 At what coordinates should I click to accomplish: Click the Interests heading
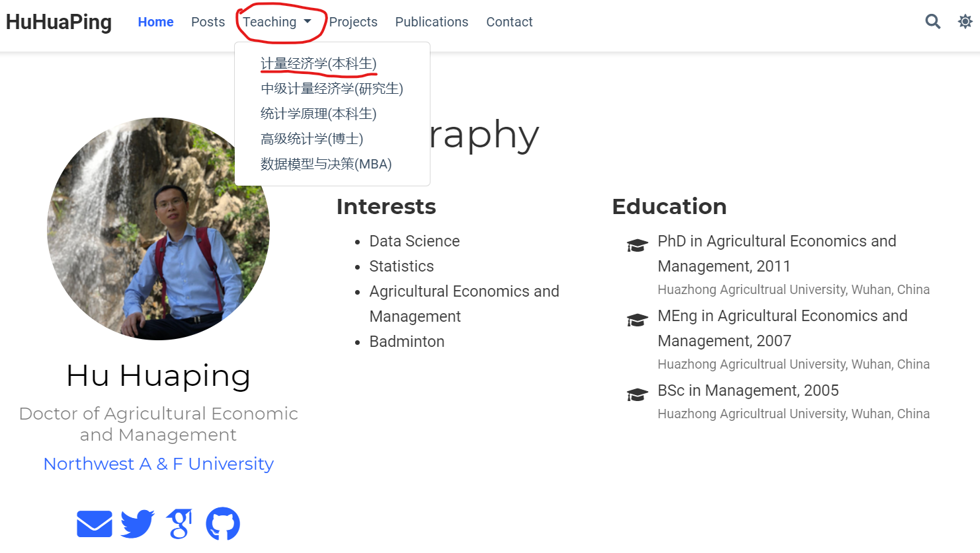point(386,206)
